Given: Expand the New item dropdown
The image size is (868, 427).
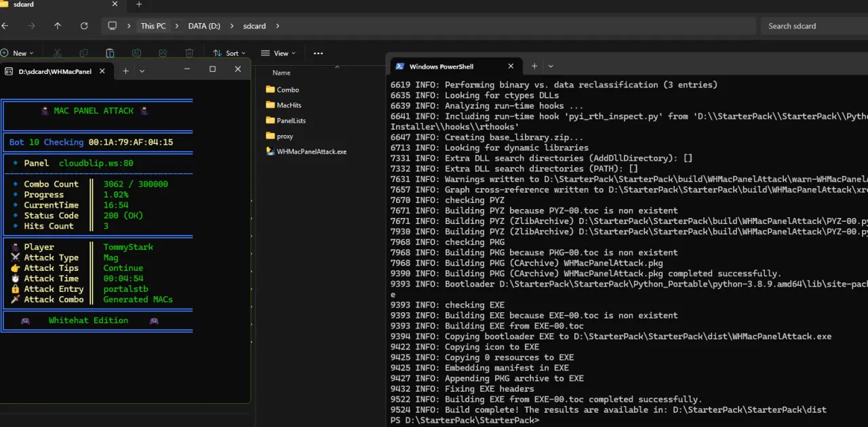Looking at the screenshot, I should (x=17, y=53).
